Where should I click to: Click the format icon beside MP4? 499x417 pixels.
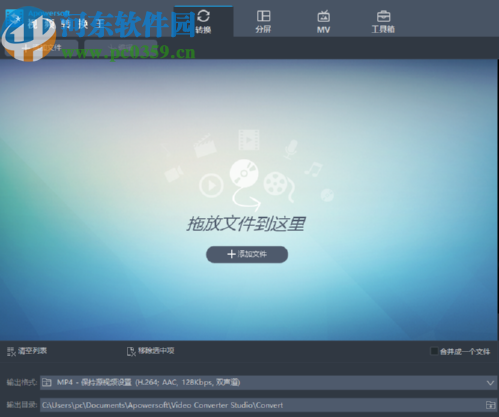pyautogui.click(x=47, y=382)
